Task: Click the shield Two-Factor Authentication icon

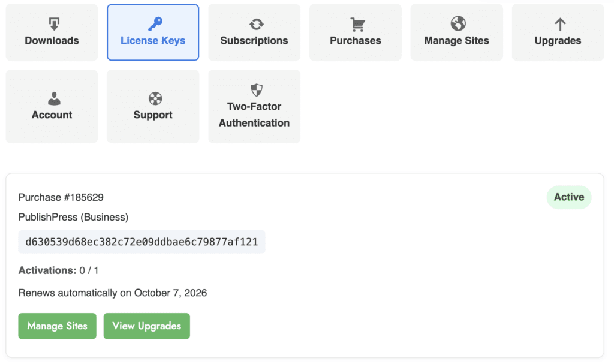Action: pyautogui.click(x=256, y=91)
